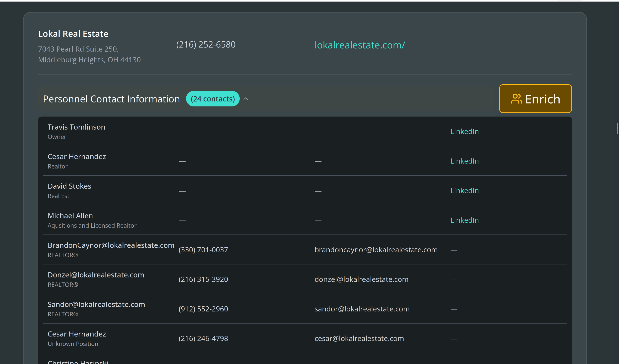Click the email cesar@lokalrealestate.com

point(359,338)
